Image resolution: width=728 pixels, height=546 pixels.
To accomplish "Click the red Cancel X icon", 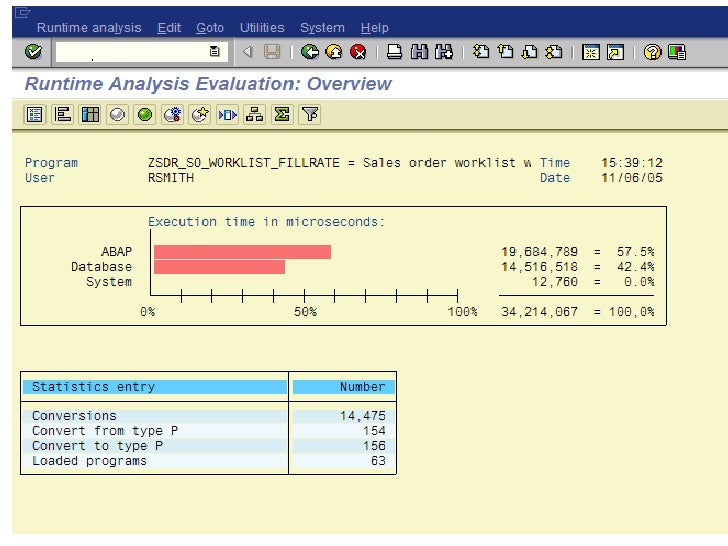I will click(358, 52).
